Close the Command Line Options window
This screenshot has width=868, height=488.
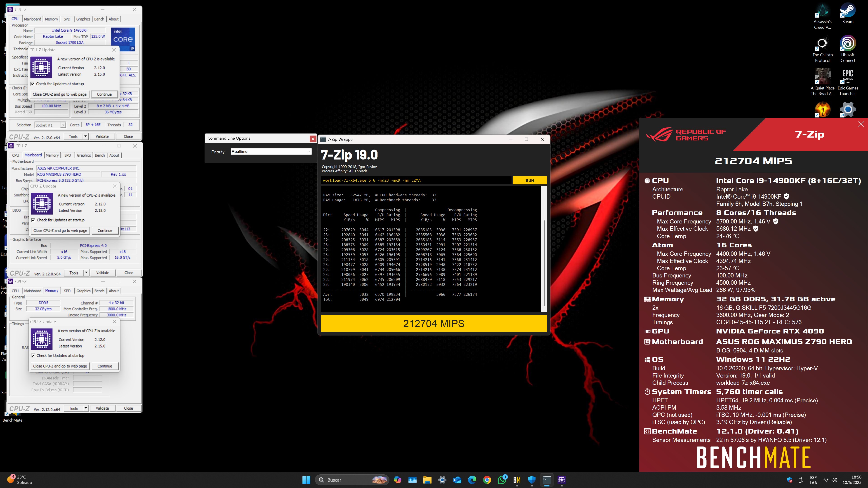[313, 138]
